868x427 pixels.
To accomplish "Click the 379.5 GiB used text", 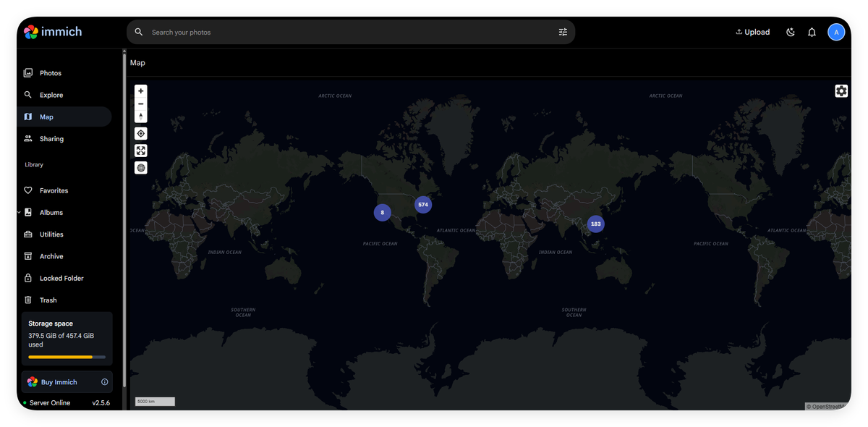I will coord(61,340).
